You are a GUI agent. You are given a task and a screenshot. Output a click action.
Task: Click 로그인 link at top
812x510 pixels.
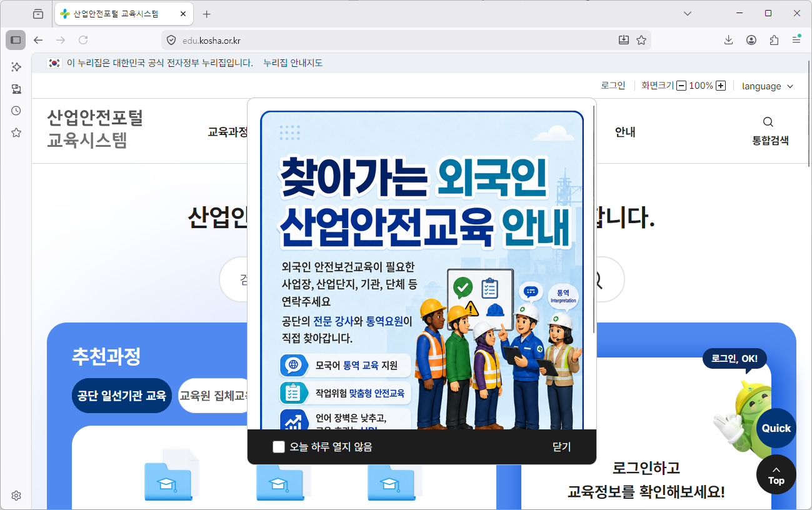pos(613,86)
